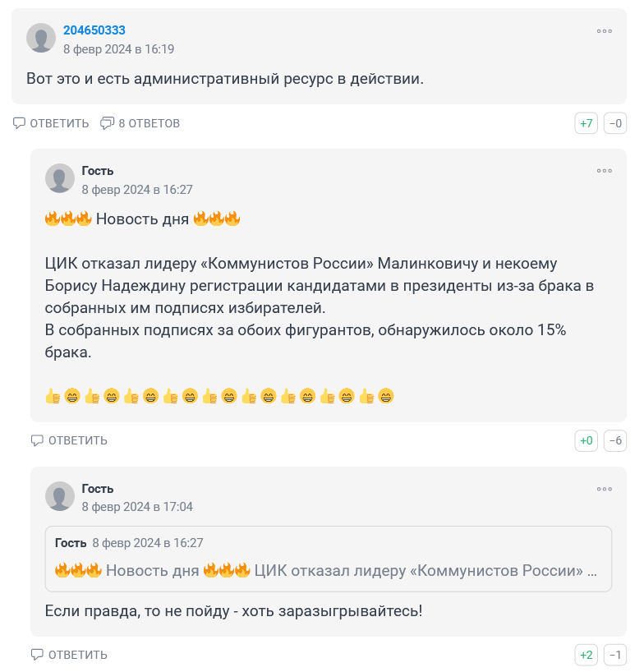Open the quoted 16:27 comment block

click(x=328, y=559)
